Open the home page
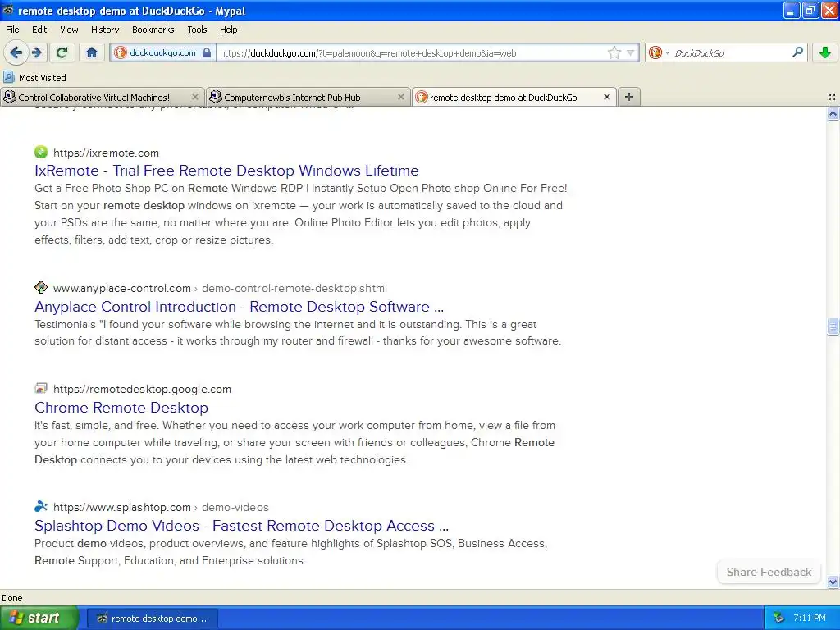Image resolution: width=840 pixels, height=630 pixels. point(92,52)
